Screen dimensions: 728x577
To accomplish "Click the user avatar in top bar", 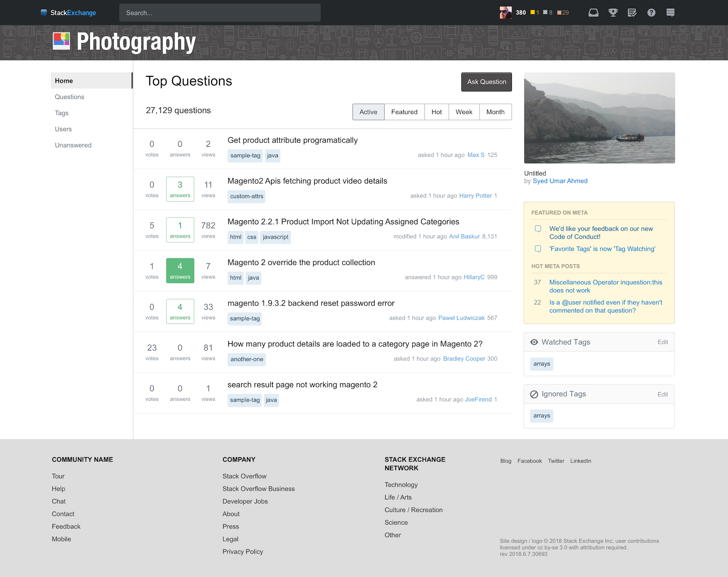I will tap(506, 13).
